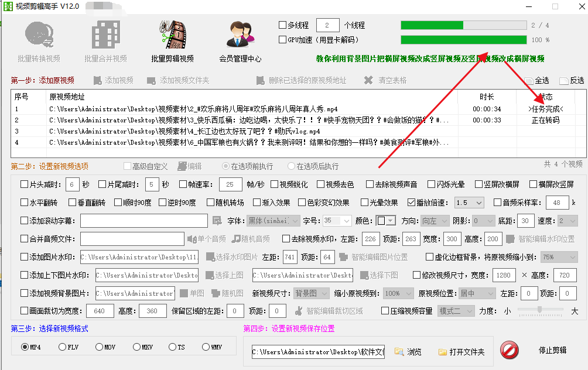Click the 打开文件夹 button label
Screen dimensions: 588x370
467,352
